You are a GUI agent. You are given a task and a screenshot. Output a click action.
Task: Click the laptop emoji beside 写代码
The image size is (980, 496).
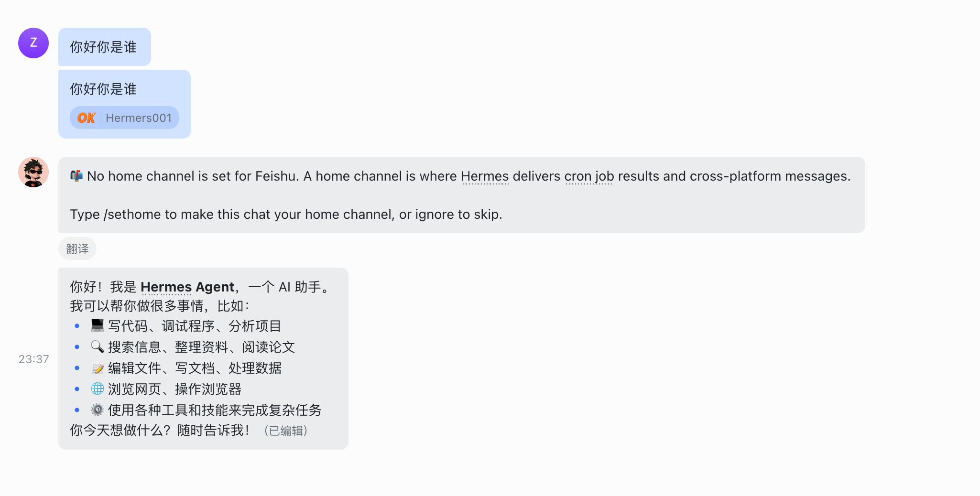[98, 326]
